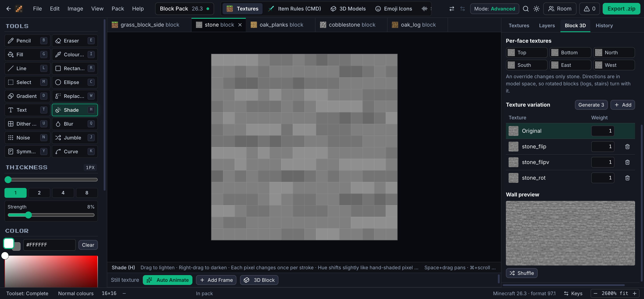The width and height of the screenshot is (644, 299).
Task: Select the Pencil tool
Action: click(x=27, y=40)
